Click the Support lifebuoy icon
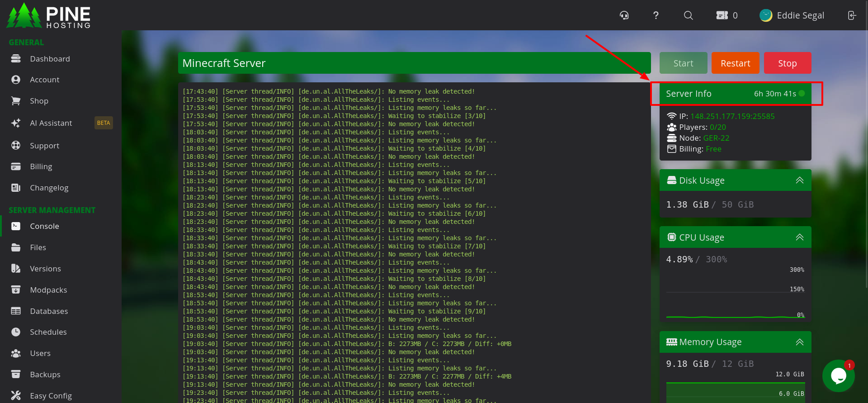This screenshot has height=403, width=868. 16,145
